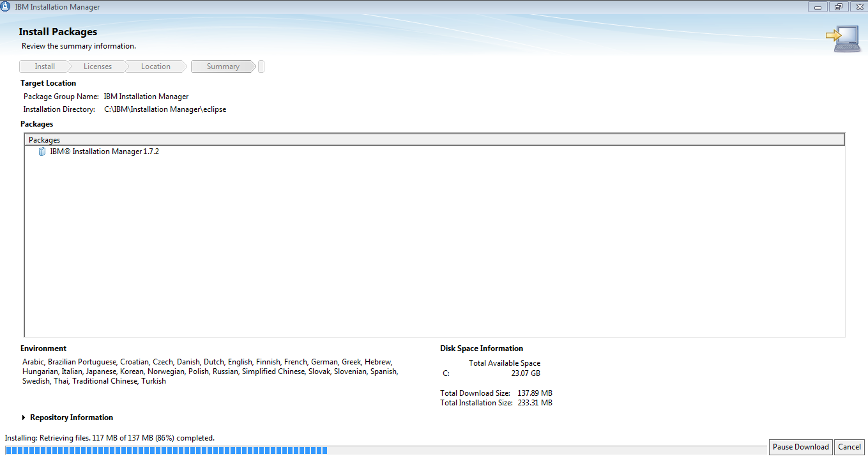Cancel the installation

click(849, 447)
